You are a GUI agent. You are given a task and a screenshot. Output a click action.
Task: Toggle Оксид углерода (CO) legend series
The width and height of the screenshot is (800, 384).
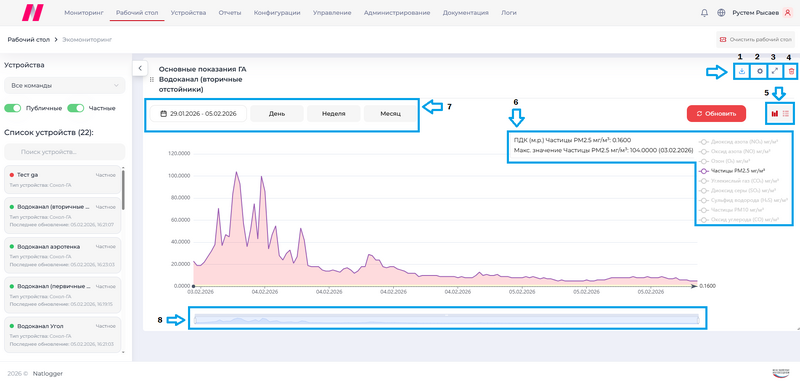[x=739, y=219]
